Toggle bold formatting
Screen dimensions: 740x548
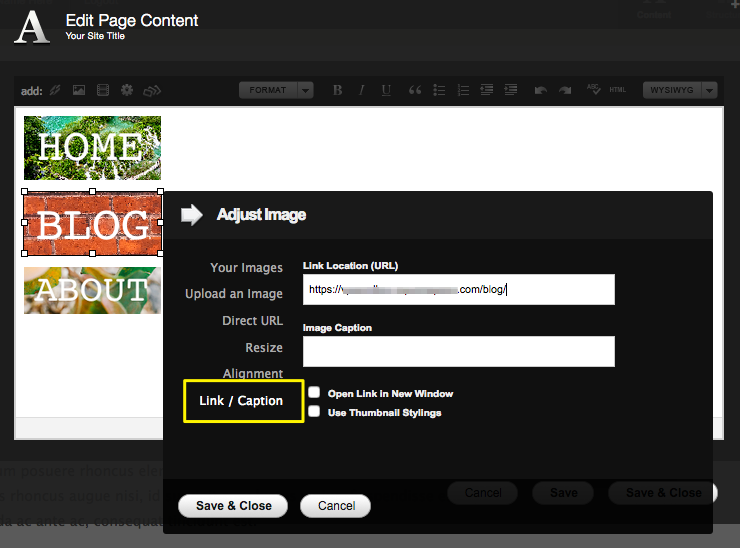337,90
